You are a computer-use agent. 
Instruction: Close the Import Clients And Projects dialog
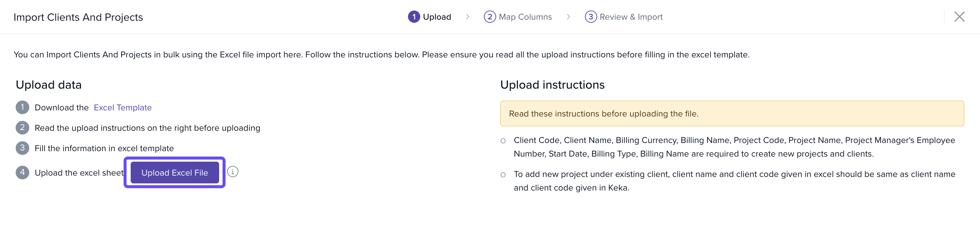[x=959, y=17]
